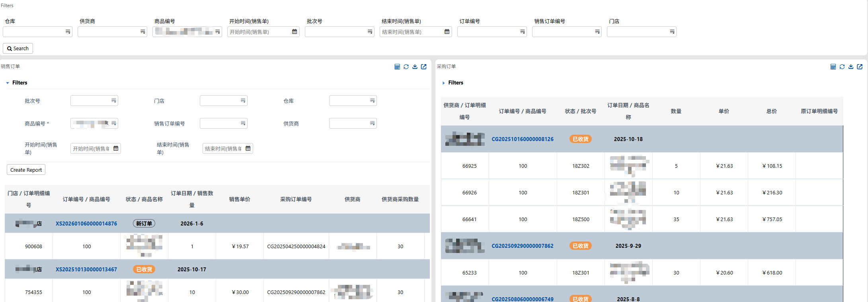Viewport: 868px width, 302px height.
Task: Click order detail number 754355
Action: click(x=33, y=292)
